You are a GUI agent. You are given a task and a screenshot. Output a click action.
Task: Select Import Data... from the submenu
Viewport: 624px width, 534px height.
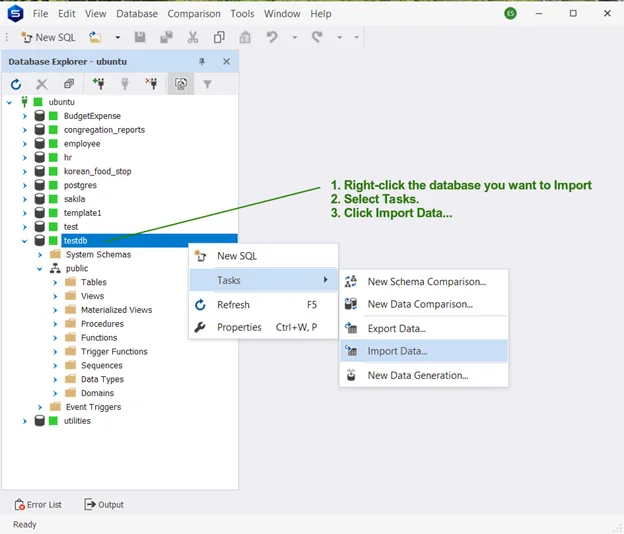397,351
